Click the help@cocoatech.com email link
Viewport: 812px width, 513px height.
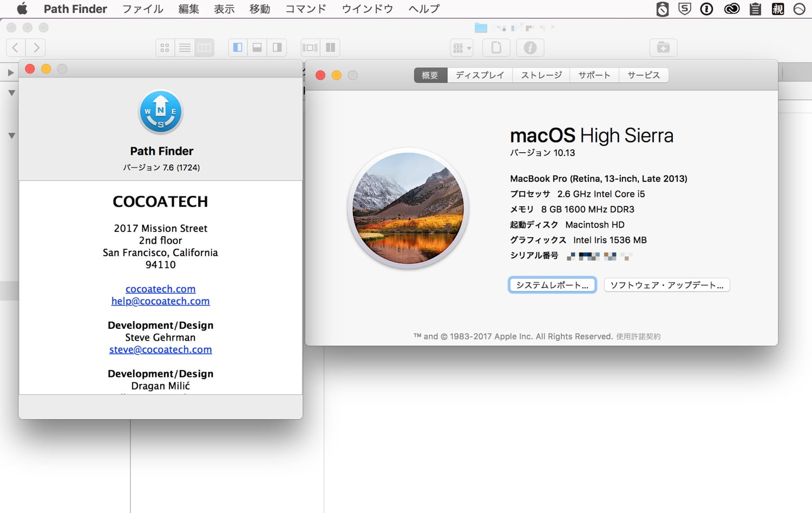tap(160, 301)
